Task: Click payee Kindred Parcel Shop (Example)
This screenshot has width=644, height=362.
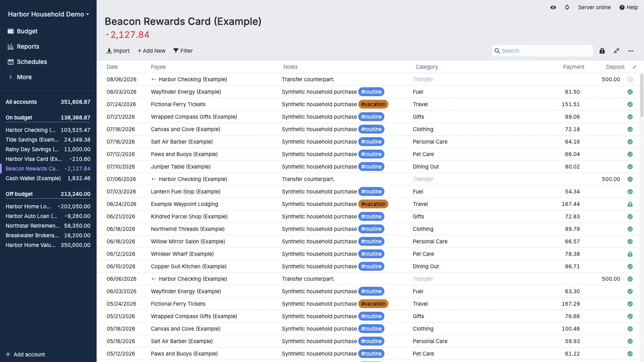Action: click(x=189, y=216)
